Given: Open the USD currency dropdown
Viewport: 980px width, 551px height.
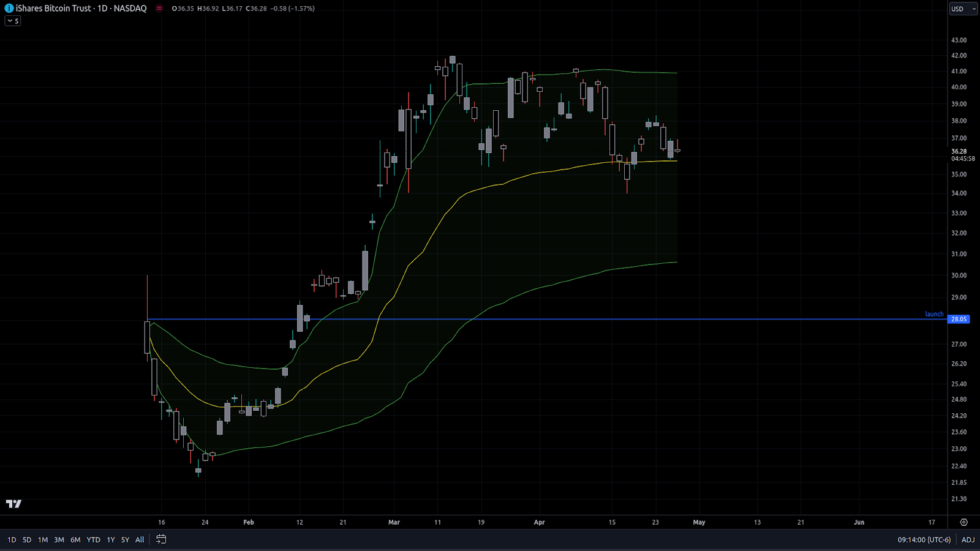Looking at the screenshot, I should coord(963,9).
